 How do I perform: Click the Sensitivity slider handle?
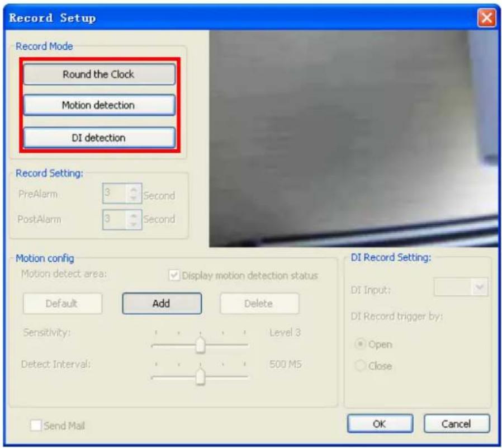(201, 345)
